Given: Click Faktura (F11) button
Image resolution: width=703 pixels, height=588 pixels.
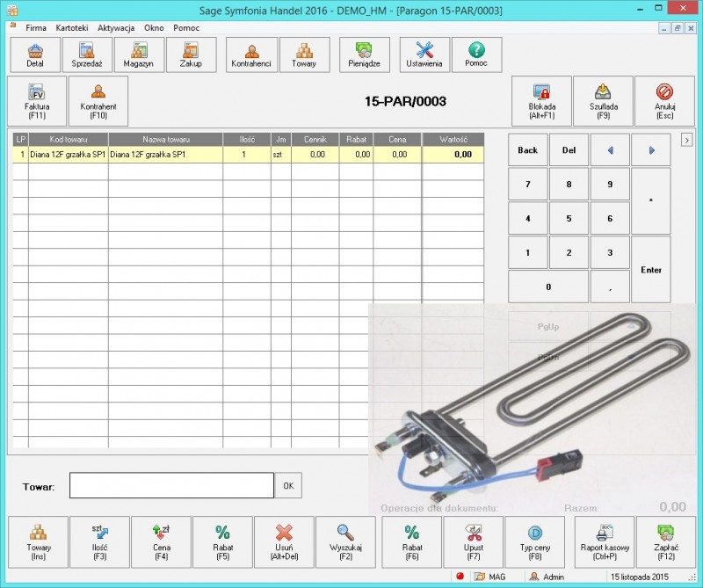Looking at the screenshot, I should point(37,101).
